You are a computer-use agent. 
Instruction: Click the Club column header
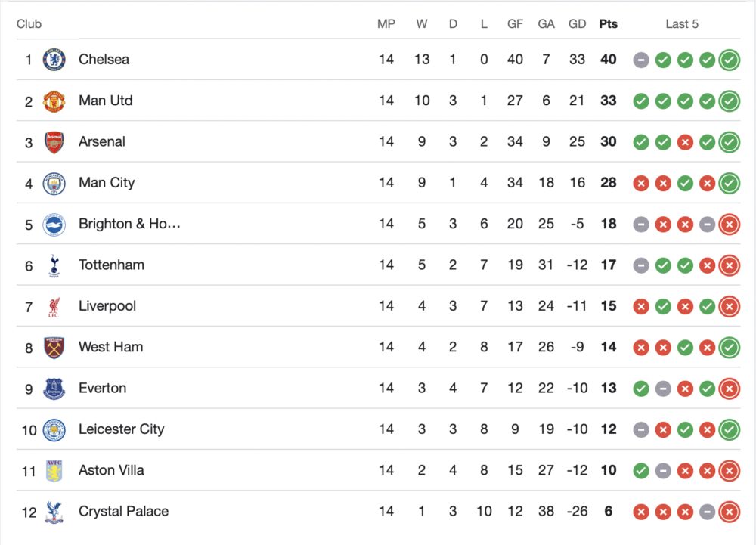29,24
